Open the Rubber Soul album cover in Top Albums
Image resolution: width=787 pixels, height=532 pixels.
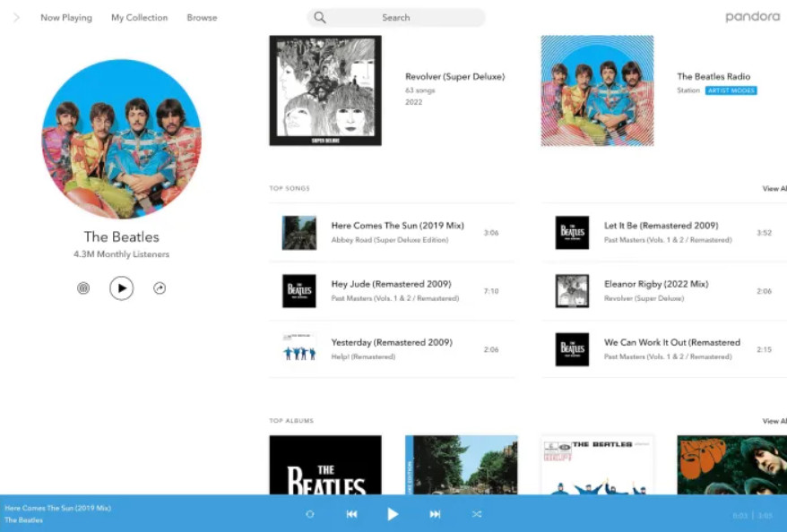click(x=731, y=465)
